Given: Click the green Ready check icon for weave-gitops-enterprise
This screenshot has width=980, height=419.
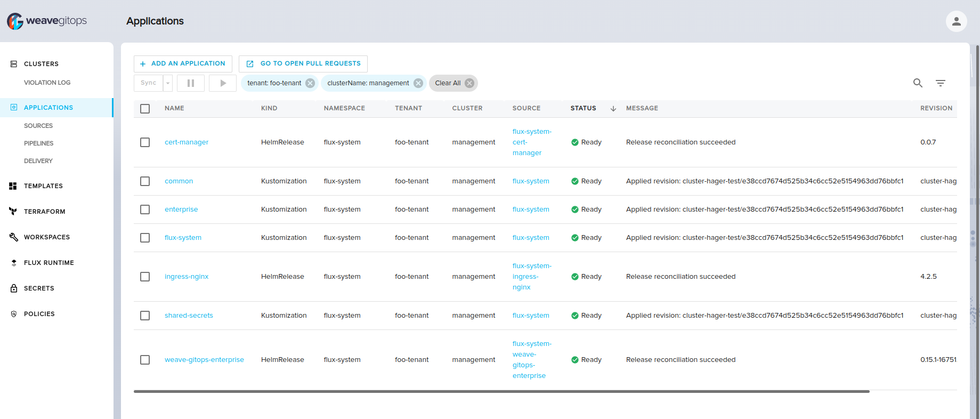Looking at the screenshot, I should 575,360.
